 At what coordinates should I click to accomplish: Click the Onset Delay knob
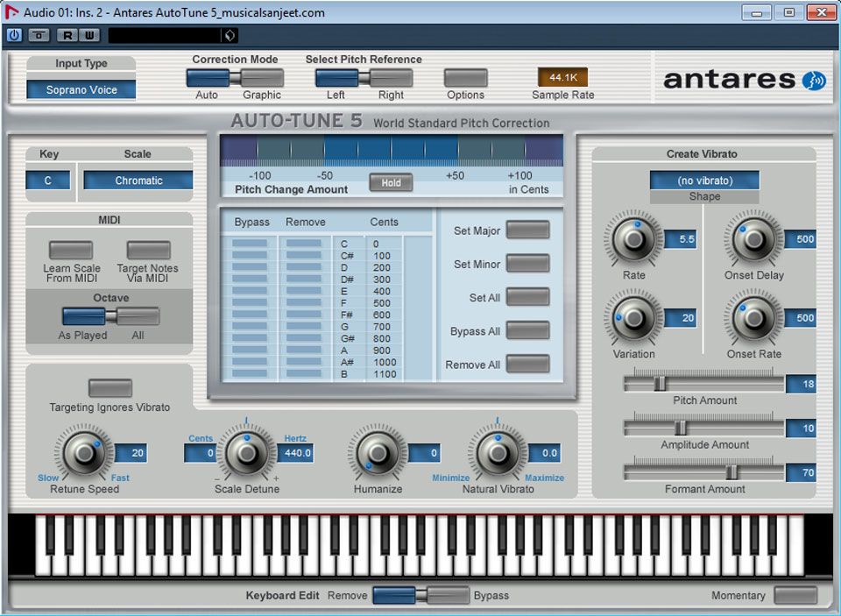(x=753, y=239)
